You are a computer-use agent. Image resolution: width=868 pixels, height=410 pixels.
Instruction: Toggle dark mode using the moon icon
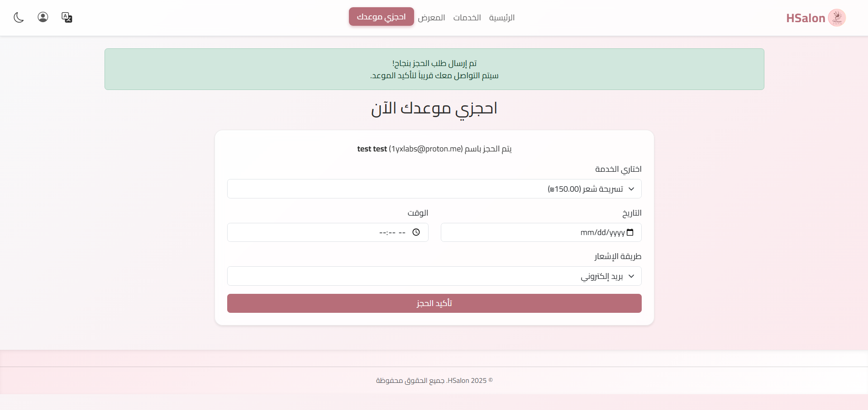pyautogui.click(x=19, y=17)
